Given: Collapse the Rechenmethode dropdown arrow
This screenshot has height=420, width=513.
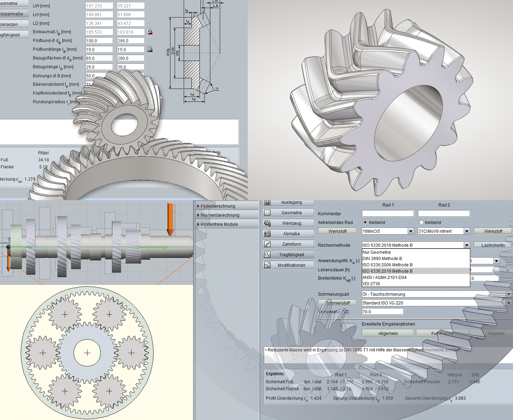Looking at the screenshot, I should pyautogui.click(x=466, y=245).
